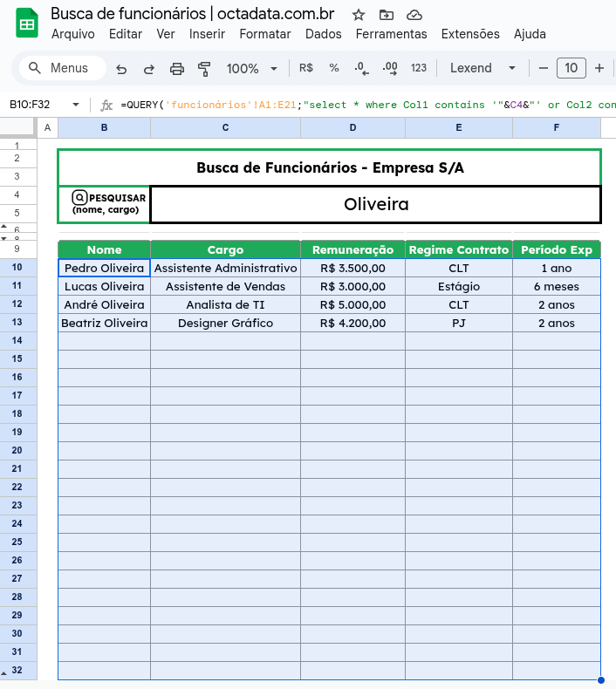
Task: Select cell Designer Gráfico
Action: pyautogui.click(x=226, y=323)
